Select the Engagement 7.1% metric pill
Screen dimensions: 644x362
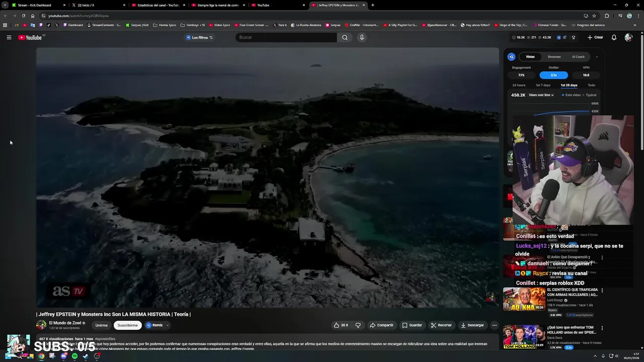click(x=521, y=75)
